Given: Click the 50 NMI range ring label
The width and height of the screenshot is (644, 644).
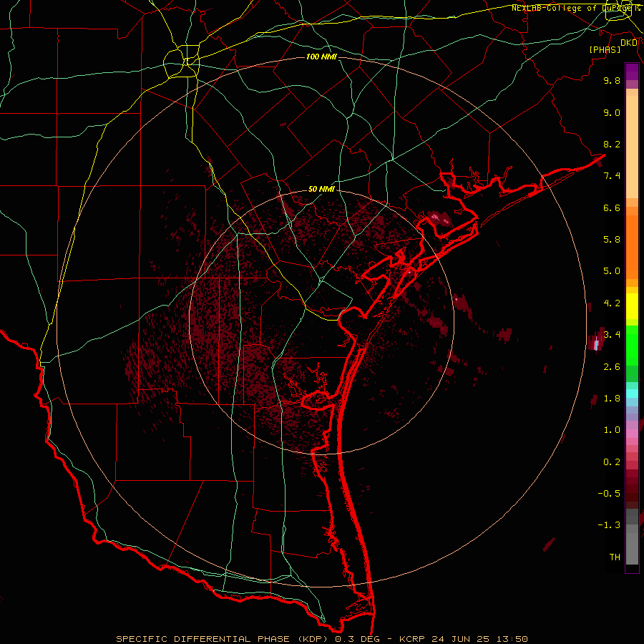Looking at the screenshot, I should point(321,190).
